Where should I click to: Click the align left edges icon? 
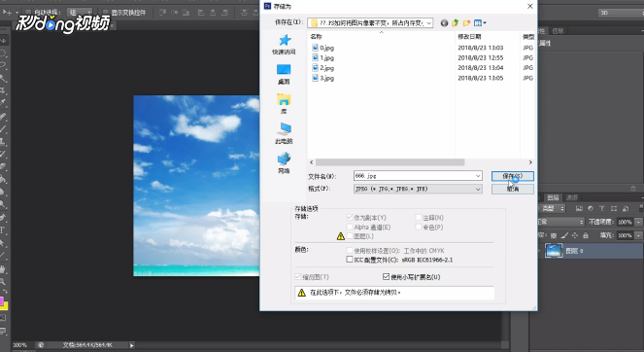[x=201, y=13]
